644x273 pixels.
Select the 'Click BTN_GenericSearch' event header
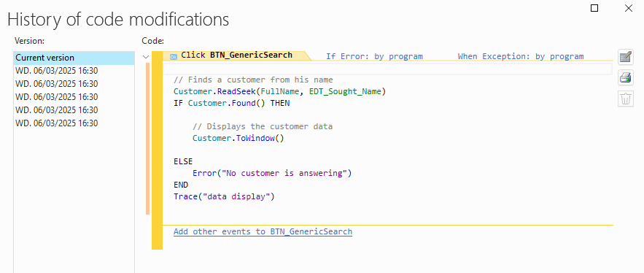click(236, 55)
